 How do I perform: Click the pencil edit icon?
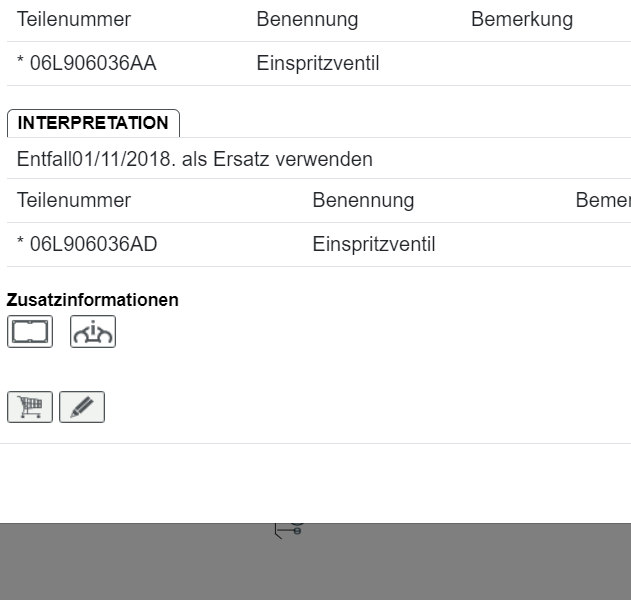82,407
